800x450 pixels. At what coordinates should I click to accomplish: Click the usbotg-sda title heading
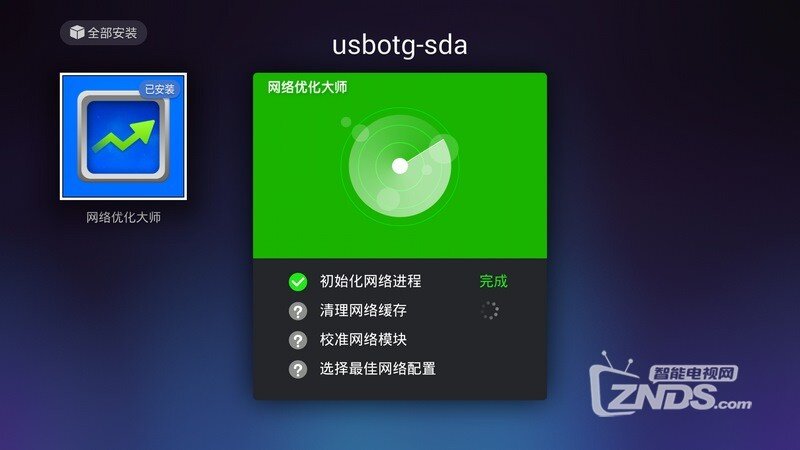[x=399, y=45]
